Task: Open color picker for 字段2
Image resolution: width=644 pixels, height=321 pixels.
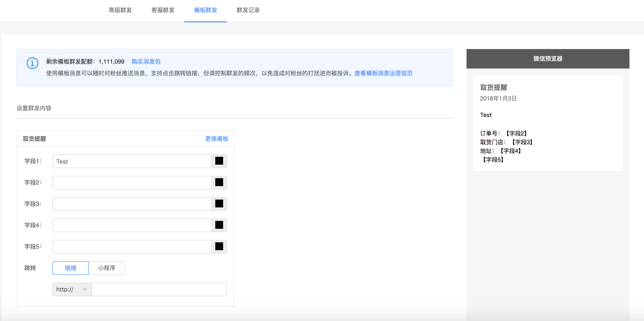Action: pos(219,182)
